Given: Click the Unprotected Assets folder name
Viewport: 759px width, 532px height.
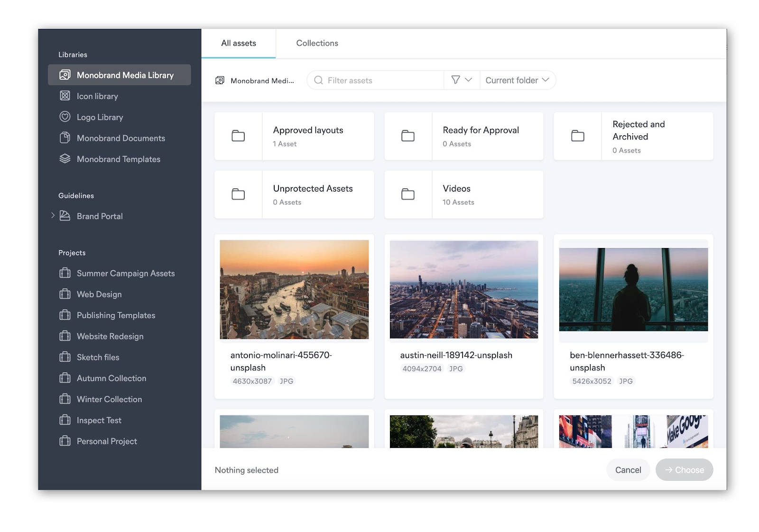Looking at the screenshot, I should 313,188.
